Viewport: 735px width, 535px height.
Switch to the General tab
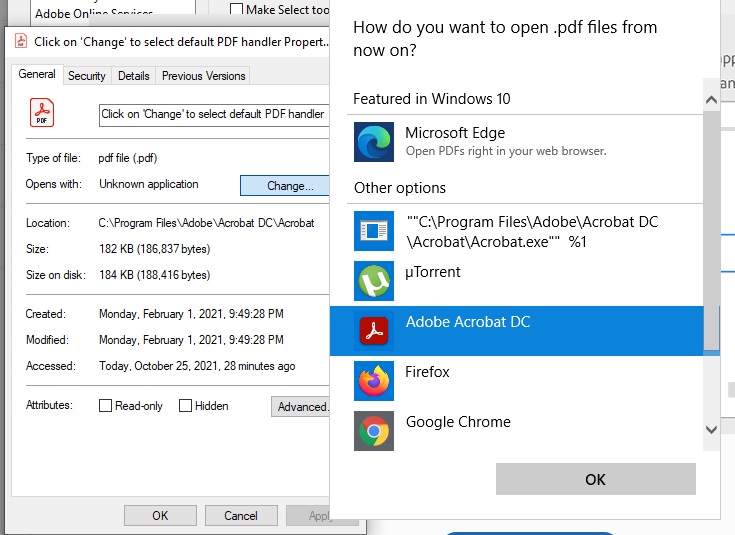(37, 75)
